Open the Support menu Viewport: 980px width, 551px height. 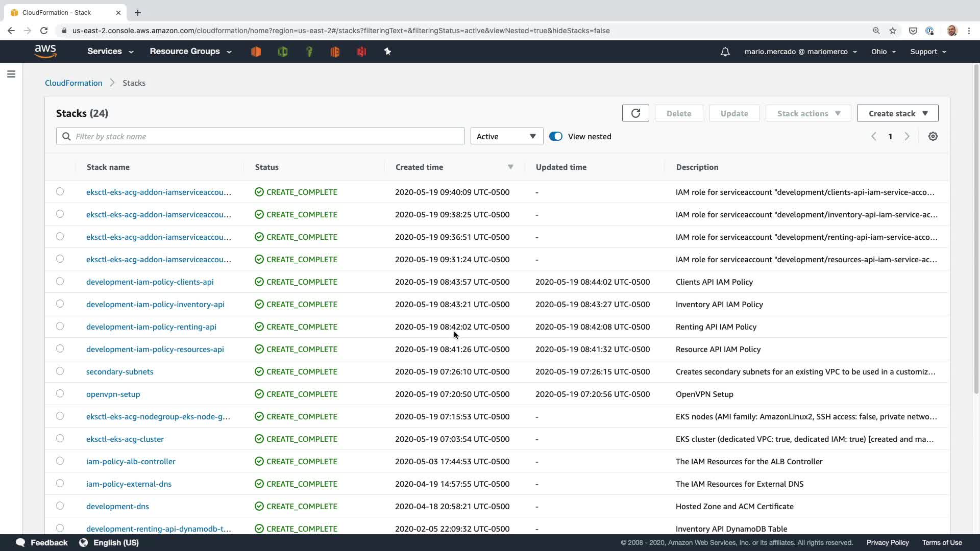pyautogui.click(x=927, y=52)
